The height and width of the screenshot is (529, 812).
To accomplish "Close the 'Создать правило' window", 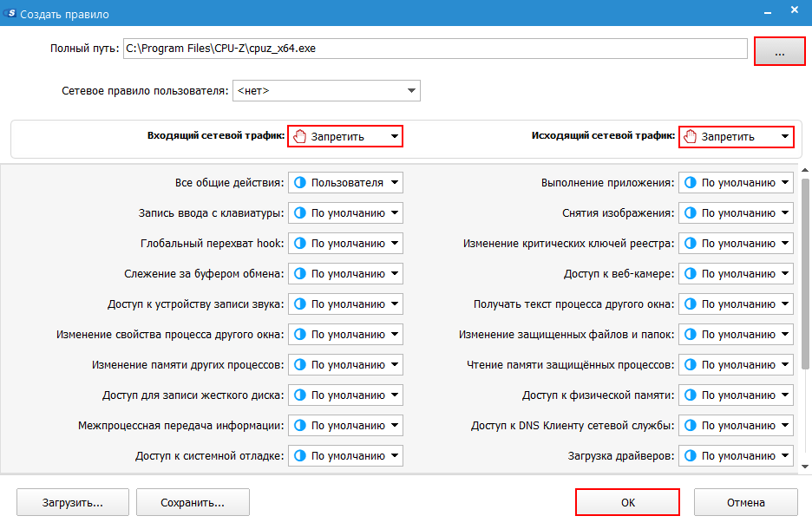I will [x=795, y=10].
